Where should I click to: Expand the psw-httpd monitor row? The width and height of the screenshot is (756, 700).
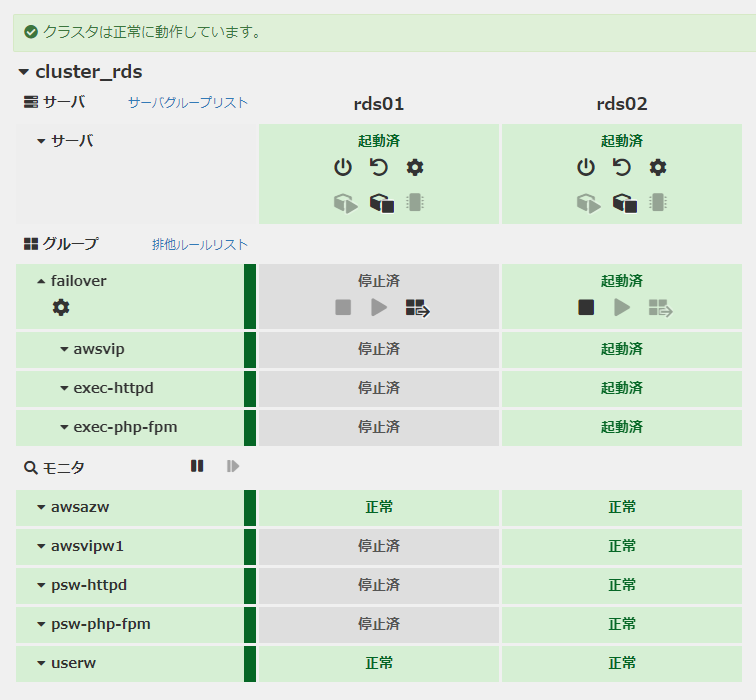point(41,585)
